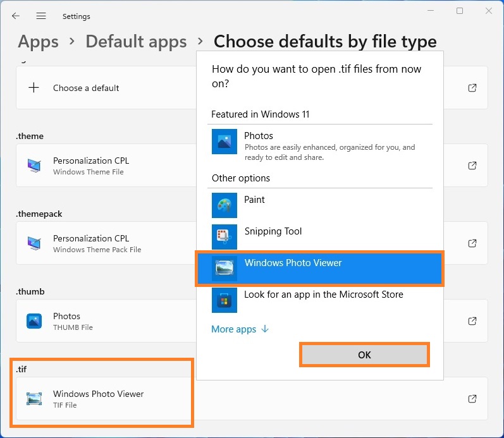
Task: Click the .theme Personalization CPL monitor icon
Action: click(x=34, y=166)
